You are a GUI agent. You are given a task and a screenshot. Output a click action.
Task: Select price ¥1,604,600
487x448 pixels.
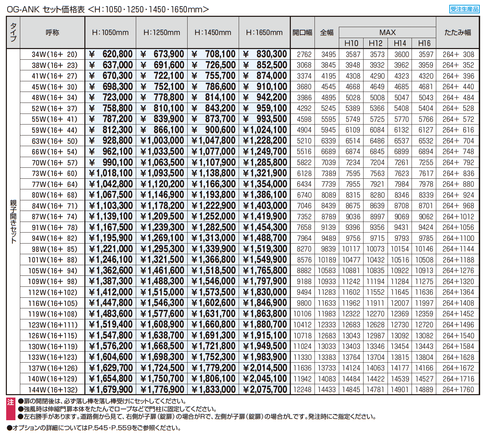[110, 357]
